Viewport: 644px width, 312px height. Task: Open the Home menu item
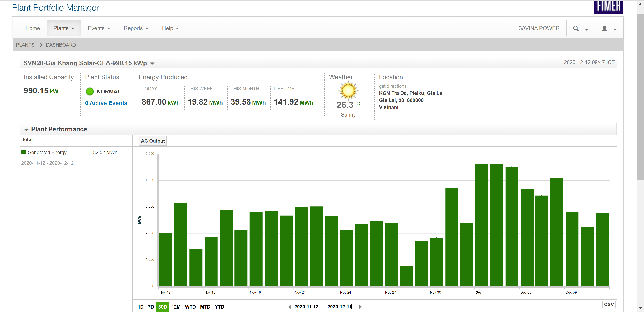coord(33,28)
